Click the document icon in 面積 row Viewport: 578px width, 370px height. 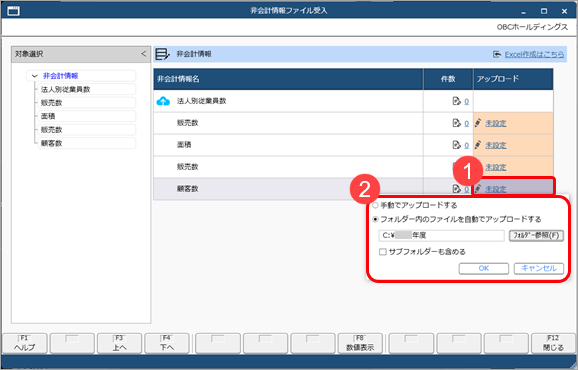pyautogui.click(x=456, y=145)
